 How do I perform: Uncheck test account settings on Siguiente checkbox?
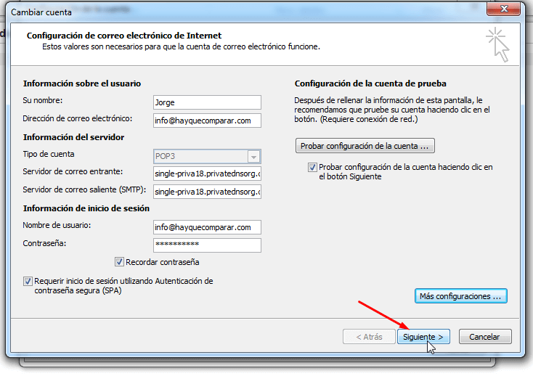pos(312,168)
